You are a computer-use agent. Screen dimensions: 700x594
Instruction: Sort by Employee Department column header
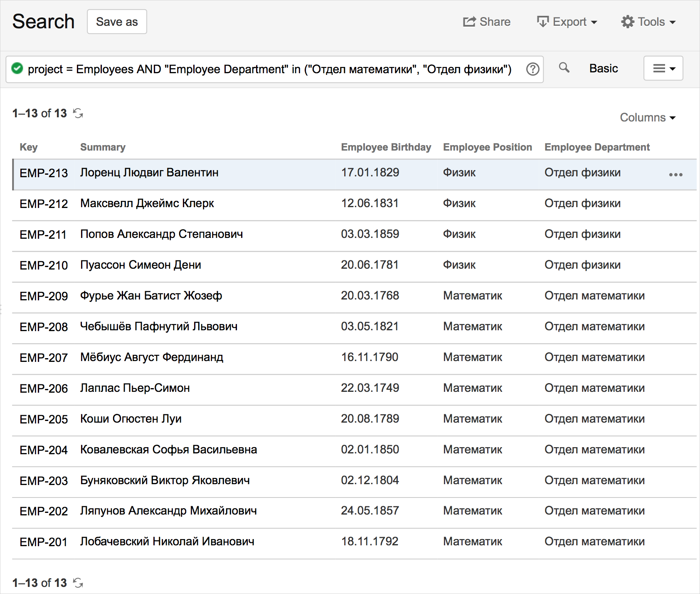[x=597, y=147]
